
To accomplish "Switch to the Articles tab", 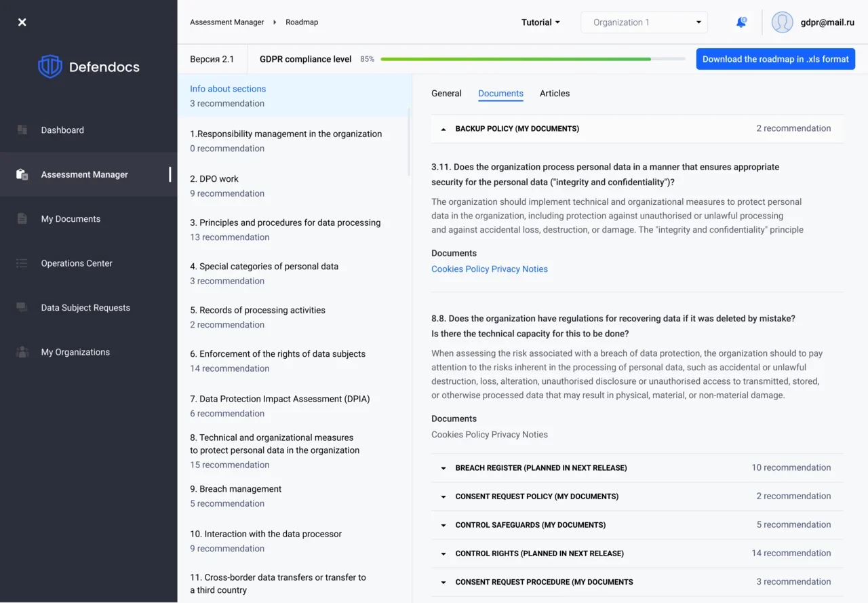I will click(554, 94).
